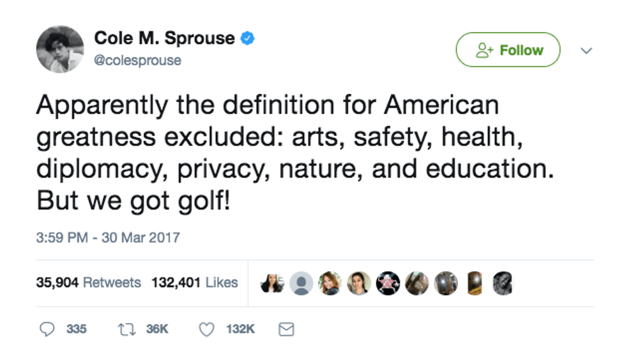View the 35,904 Retweets list
This screenshot has width=626, height=364.
(88, 282)
